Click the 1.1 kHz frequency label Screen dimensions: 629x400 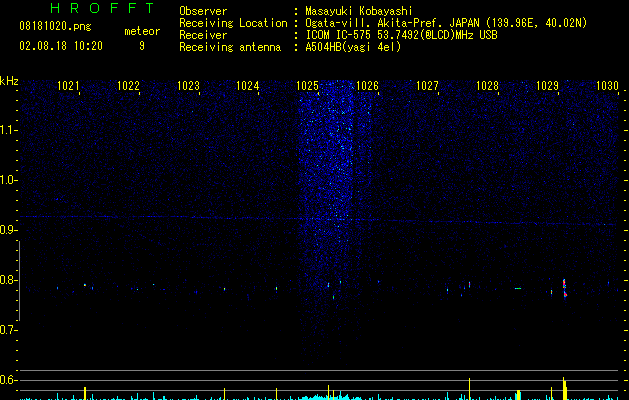pyautogui.click(x=8, y=130)
